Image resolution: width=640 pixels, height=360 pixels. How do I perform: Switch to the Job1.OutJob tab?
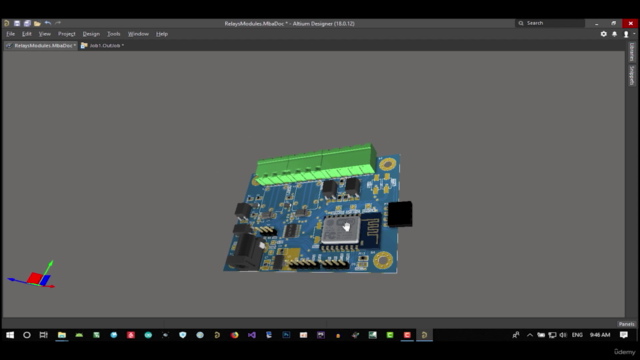(x=102, y=45)
